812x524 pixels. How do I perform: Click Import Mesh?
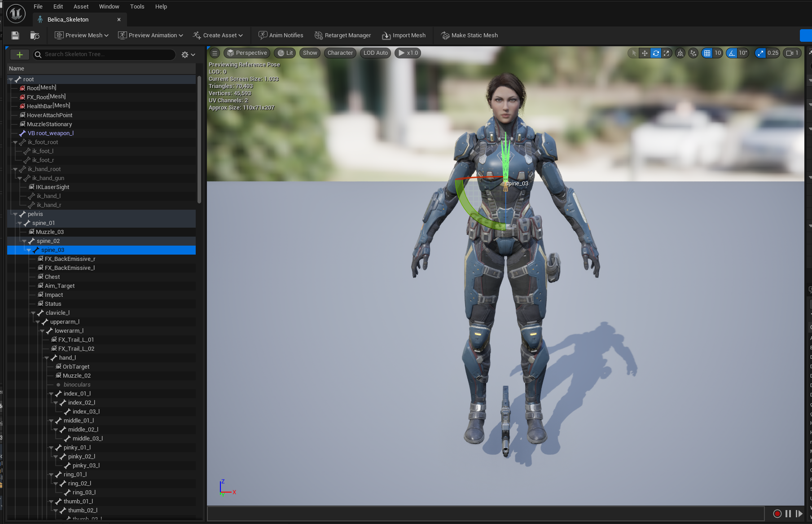[404, 35]
